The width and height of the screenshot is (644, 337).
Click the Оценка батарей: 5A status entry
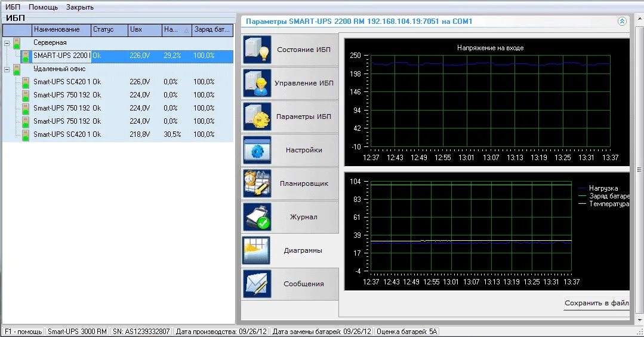[x=406, y=331]
